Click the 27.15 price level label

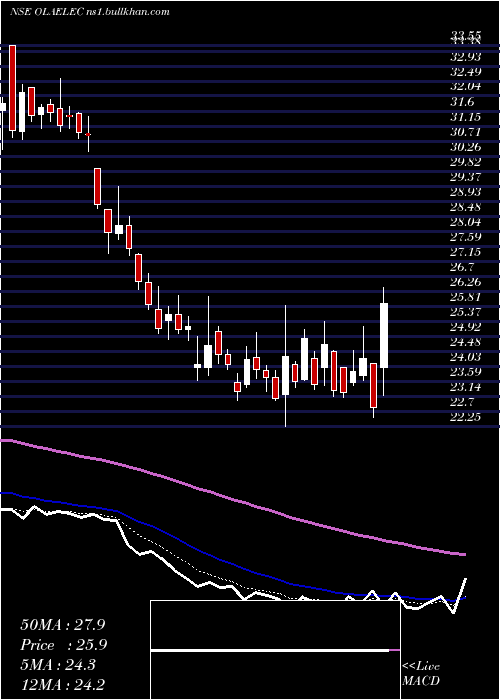click(x=466, y=252)
